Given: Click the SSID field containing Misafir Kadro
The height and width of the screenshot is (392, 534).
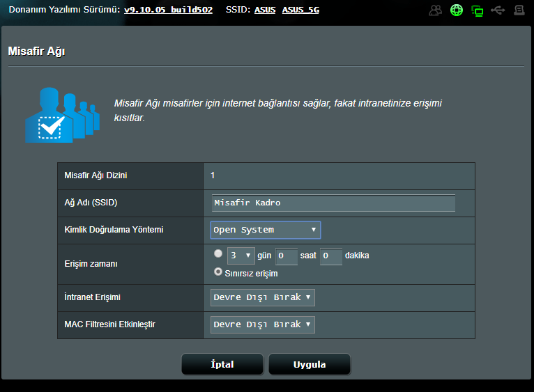Looking at the screenshot, I should click(333, 203).
